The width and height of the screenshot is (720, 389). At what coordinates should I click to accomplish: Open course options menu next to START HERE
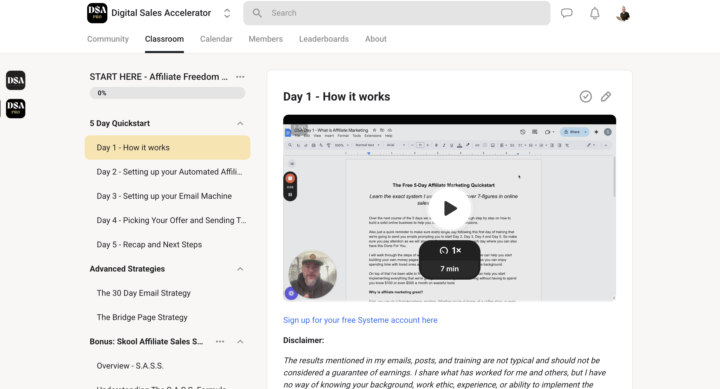pyautogui.click(x=240, y=77)
